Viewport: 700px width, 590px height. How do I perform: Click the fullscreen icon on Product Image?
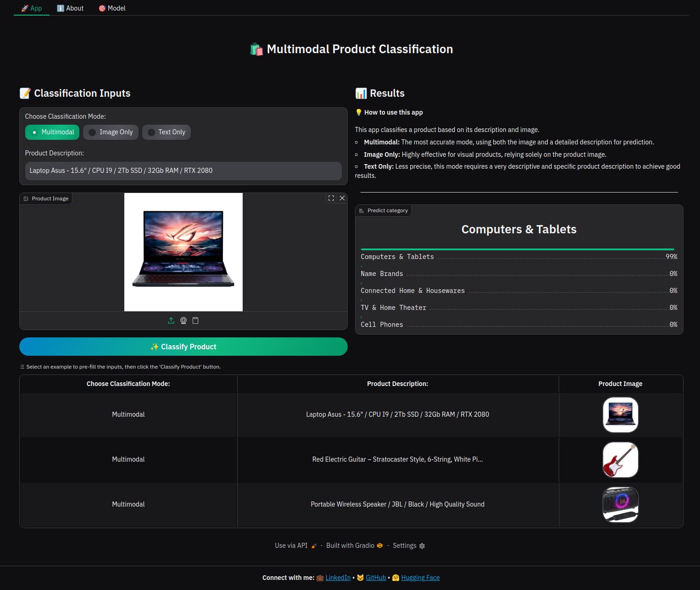pos(331,198)
